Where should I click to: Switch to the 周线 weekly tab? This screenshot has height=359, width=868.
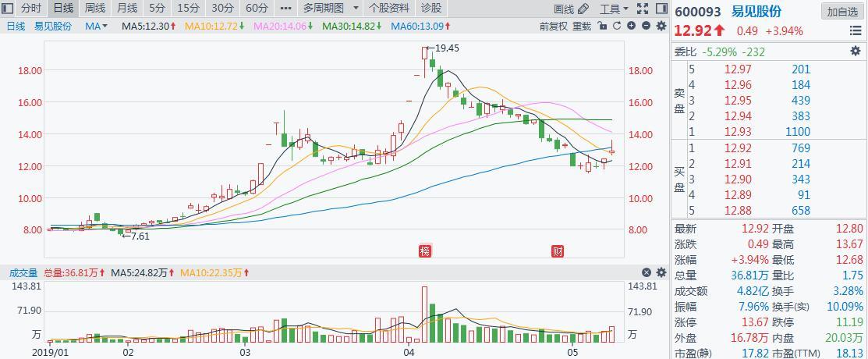click(x=94, y=9)
